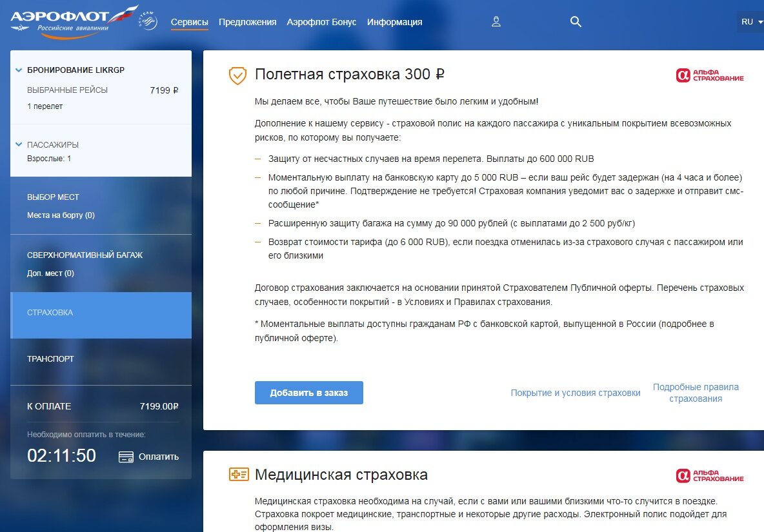Open the Сервисы menu
Screen dimensions: 764x532
click(x=190, y=22)
